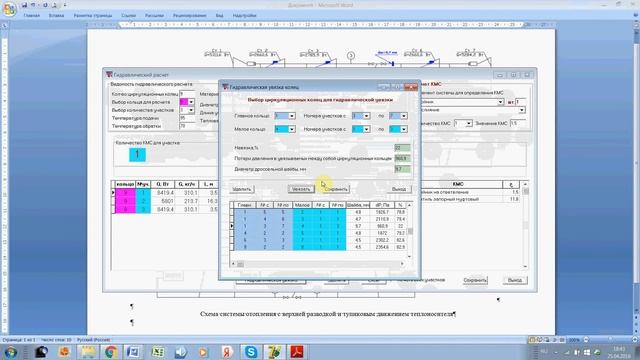Click the Невязка % value field

[x=402, y=148]
